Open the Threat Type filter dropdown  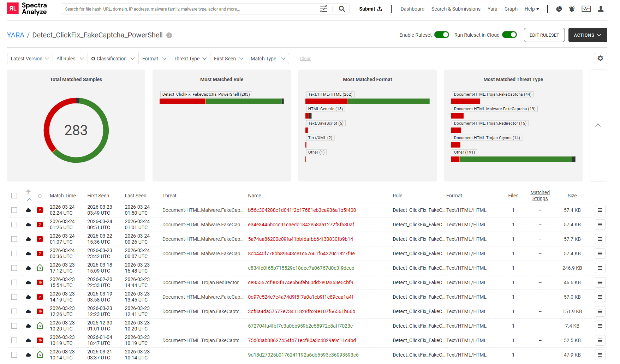pyautogui.click(x=190, y=58)
